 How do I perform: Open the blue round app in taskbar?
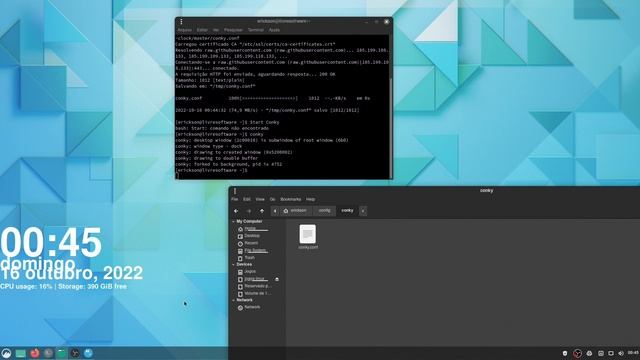pos(88,353)
